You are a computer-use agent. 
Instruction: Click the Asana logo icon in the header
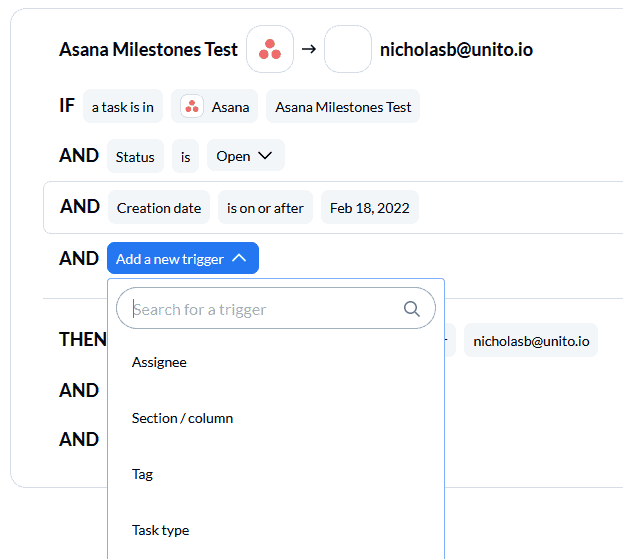click(x=270, y=49)
